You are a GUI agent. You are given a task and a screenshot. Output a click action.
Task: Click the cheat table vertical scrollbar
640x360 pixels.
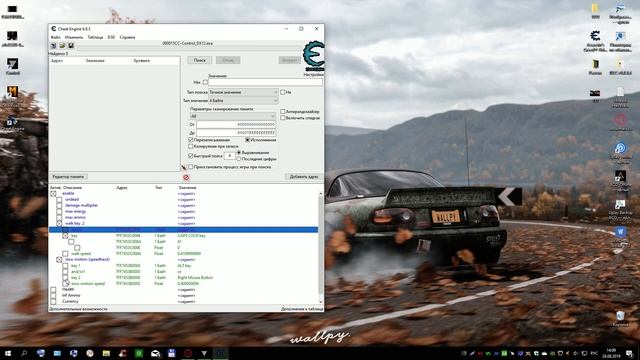(321, 247)
